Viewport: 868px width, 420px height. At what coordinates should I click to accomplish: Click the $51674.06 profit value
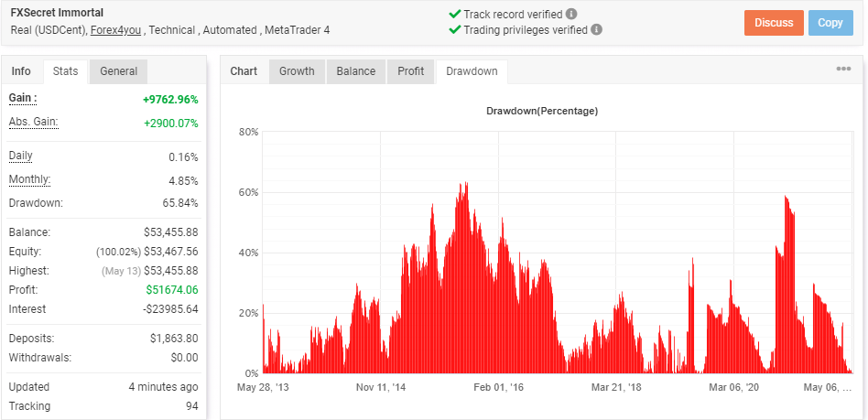coord(172,289)
